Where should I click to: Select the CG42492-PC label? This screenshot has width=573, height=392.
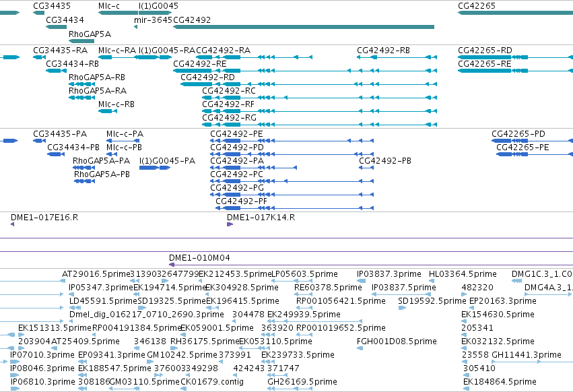pyautogui.click(x=236, y=174)
